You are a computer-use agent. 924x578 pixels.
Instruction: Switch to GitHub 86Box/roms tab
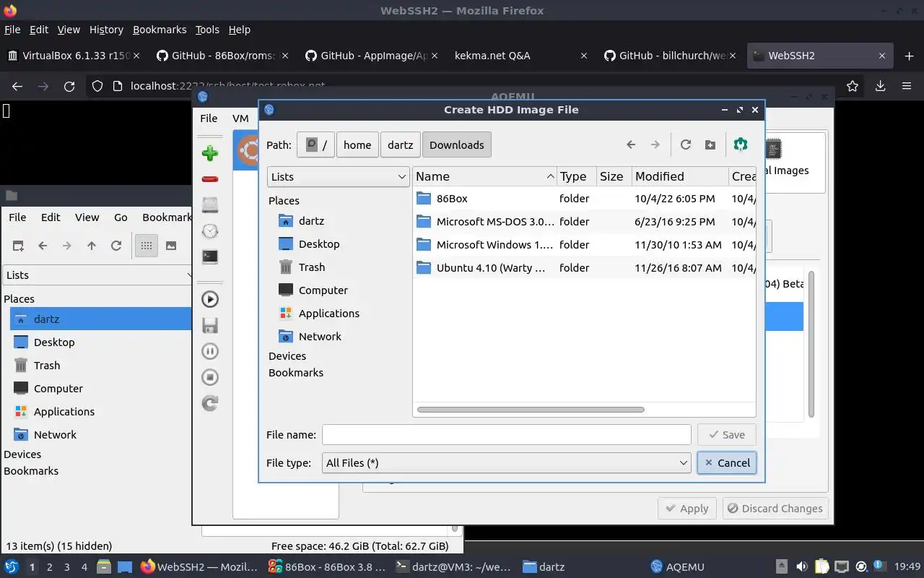(222, 56)
